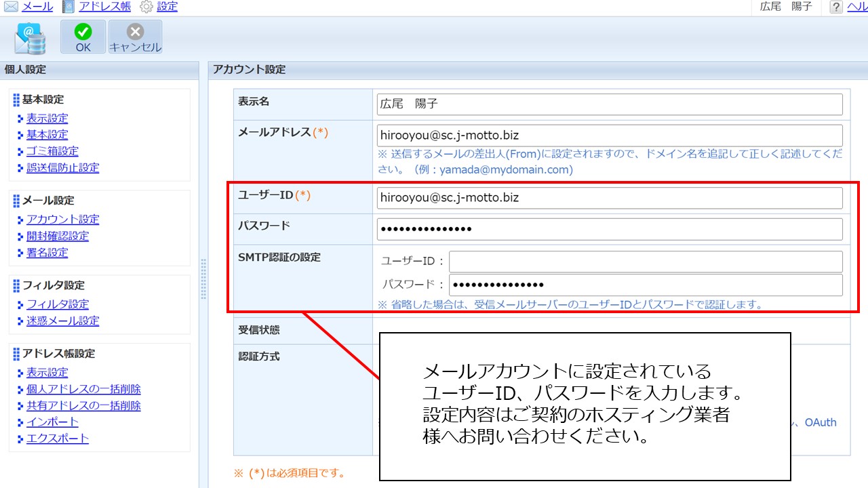868x488 pixels.
Task: Open the エクスポート link
Action: (x=58, y=439)
